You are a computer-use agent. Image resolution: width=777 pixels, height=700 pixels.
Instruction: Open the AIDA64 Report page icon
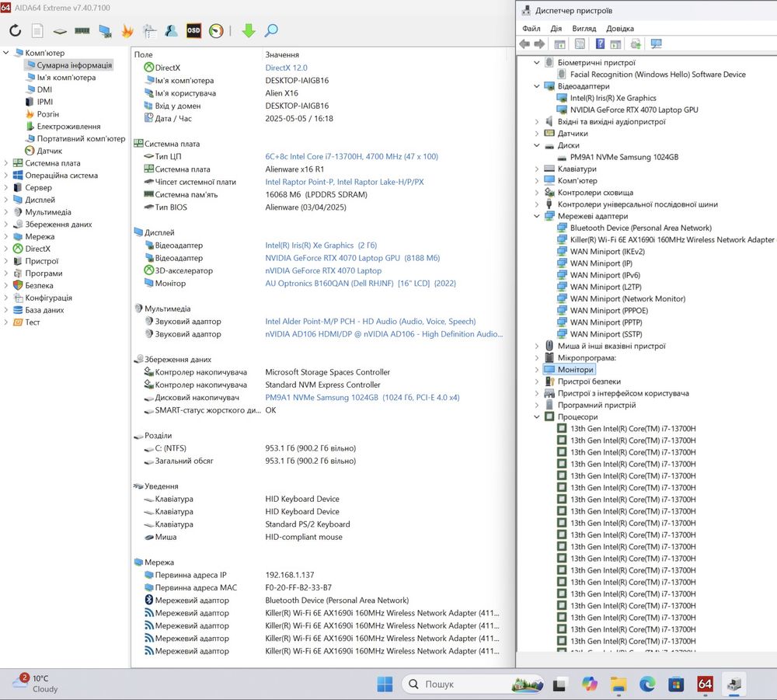pyautogui.click(x=37, y=31)
